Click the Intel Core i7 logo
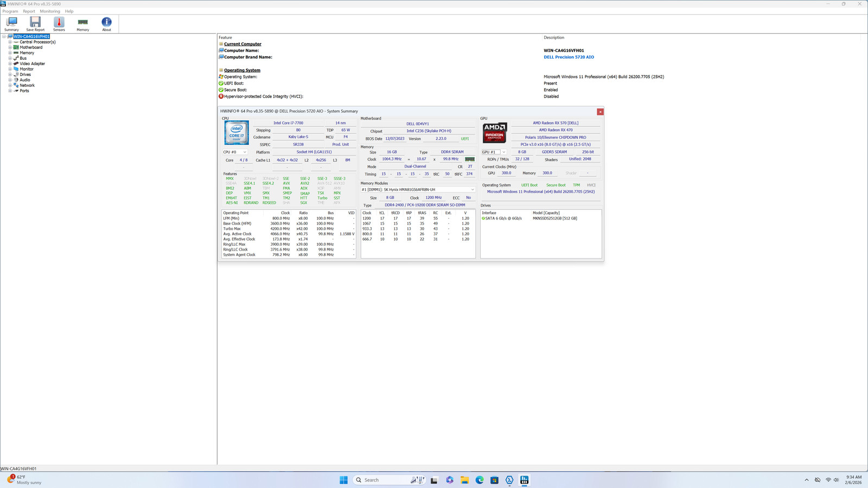 click(x=237, y=133)
